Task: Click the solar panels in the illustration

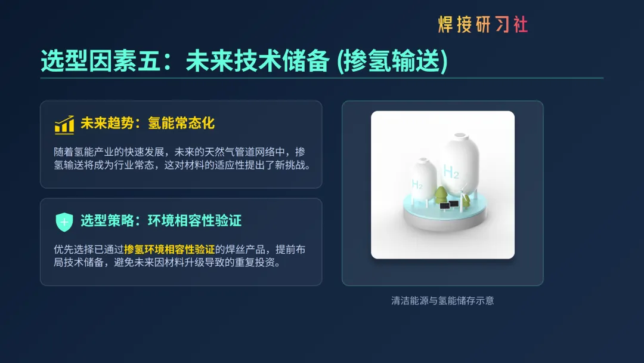Action: (x=449, y=205)
